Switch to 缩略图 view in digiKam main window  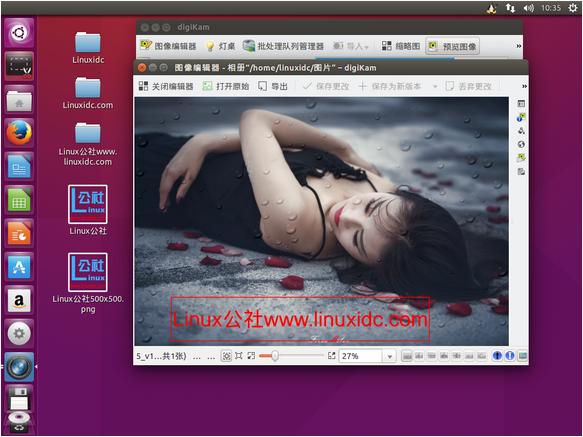401,46
